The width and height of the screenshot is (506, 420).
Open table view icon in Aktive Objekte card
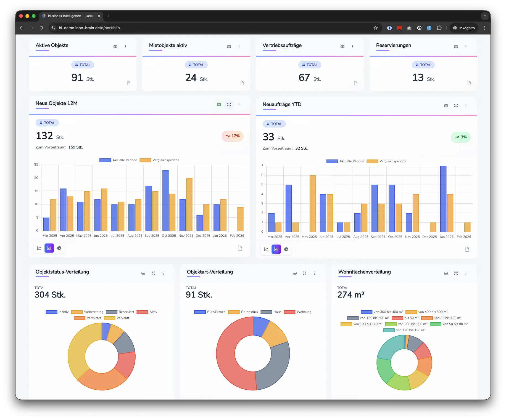point(115,47)
